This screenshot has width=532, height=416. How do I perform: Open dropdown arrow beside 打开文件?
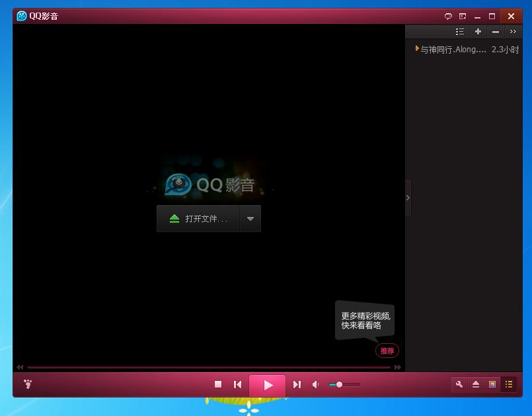click(250, 219)
